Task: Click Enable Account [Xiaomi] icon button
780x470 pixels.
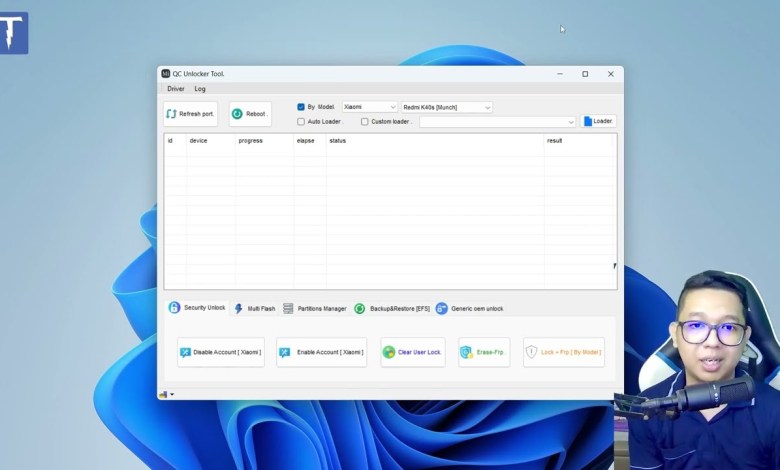Action: click(285, 352)
